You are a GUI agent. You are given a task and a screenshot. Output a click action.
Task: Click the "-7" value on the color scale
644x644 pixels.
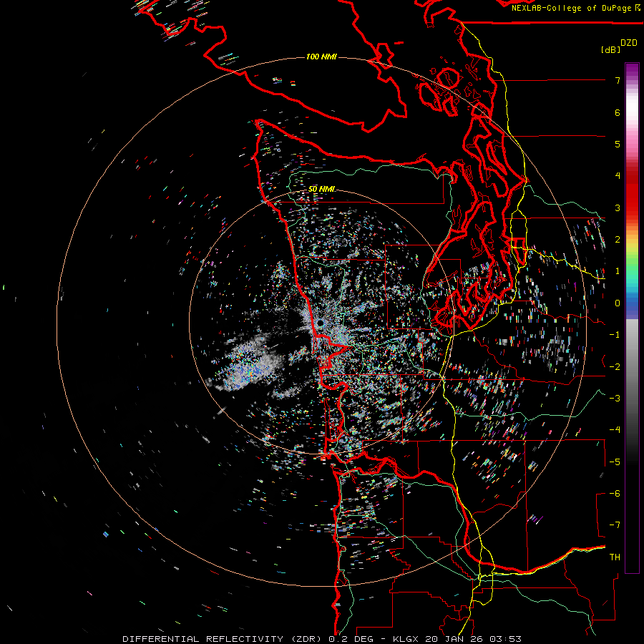[x=615, y=525]
